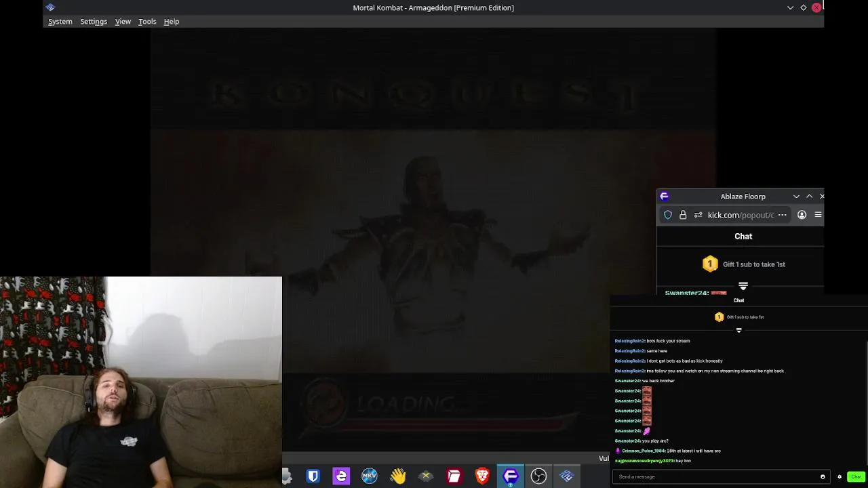Launch the purple 'e' app in taskbar
The height and width of the screenshot is (488, 868).
click(341, 476)
